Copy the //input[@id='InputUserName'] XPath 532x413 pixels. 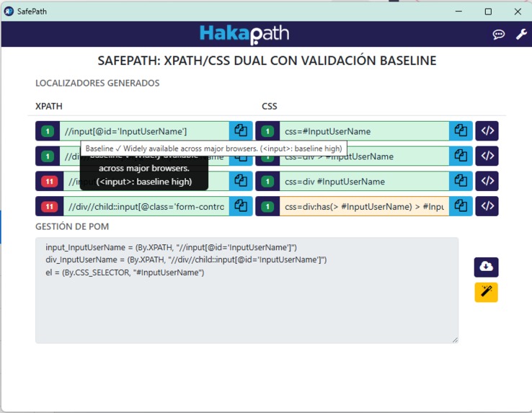(x=241, y=131)
